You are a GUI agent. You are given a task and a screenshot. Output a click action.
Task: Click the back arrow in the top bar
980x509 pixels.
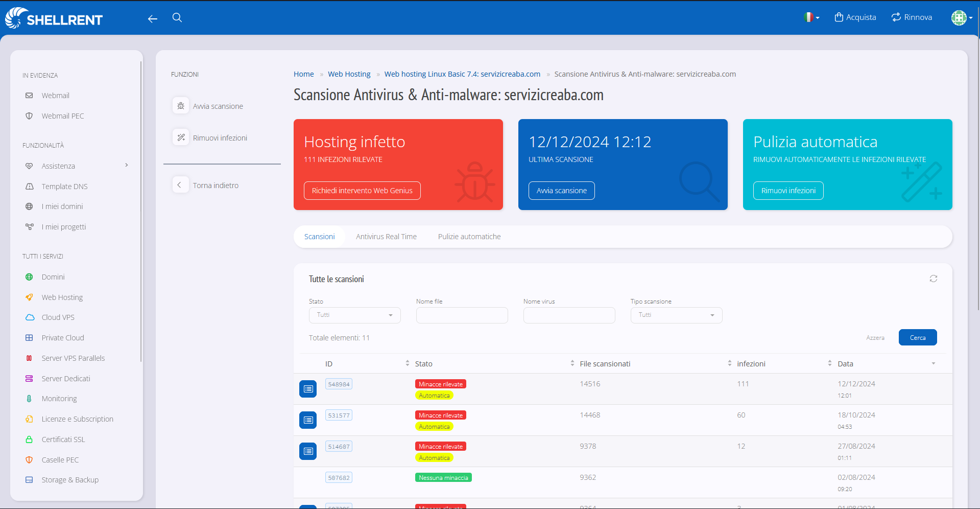coord(152,19)
